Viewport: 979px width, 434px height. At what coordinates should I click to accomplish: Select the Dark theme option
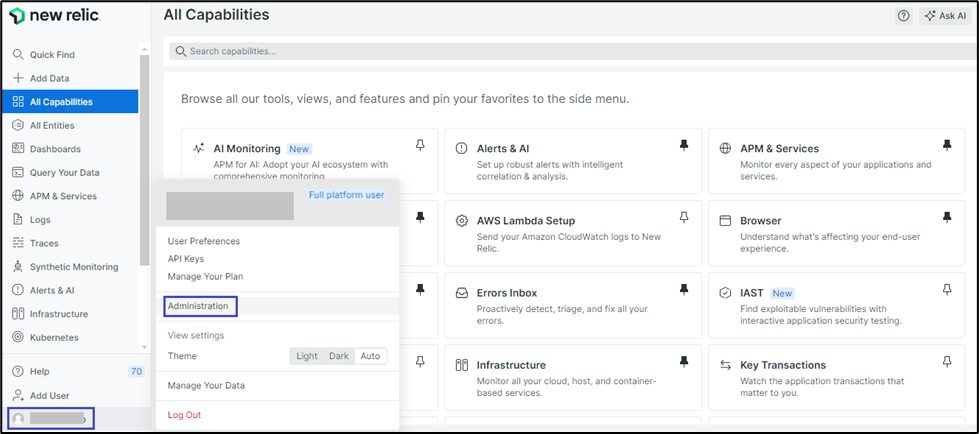(x=339, y=356)
